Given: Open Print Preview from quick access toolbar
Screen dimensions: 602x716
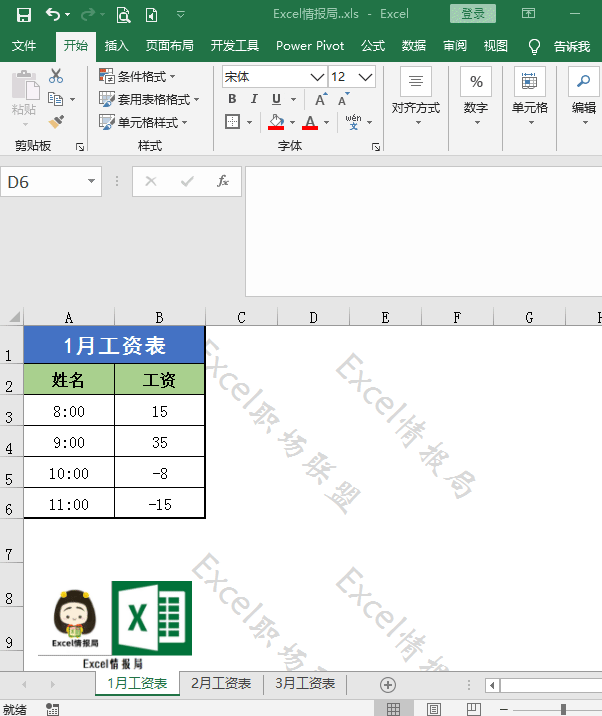Looking at the screenshot, I should click(x=123, y=15).
